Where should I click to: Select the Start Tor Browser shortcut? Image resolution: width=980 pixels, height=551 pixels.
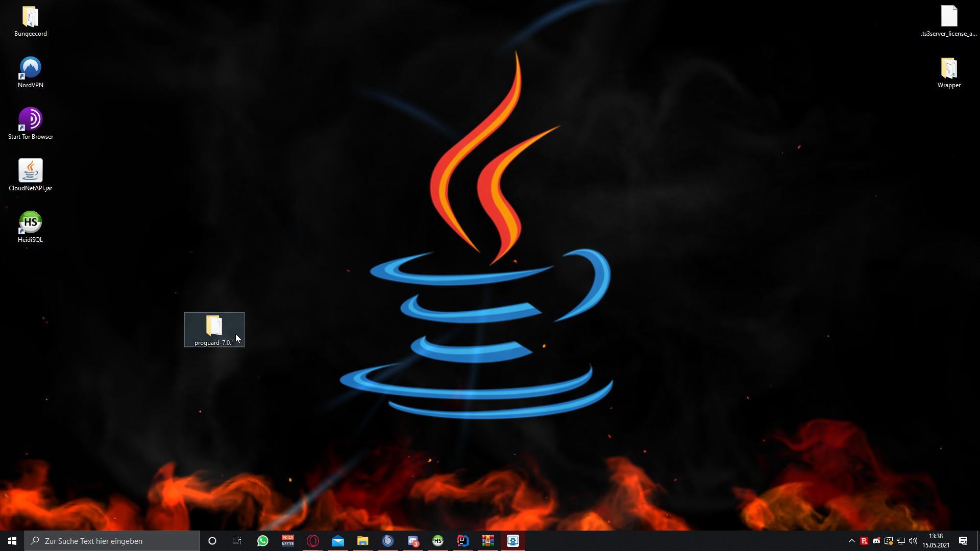point(31,123)
